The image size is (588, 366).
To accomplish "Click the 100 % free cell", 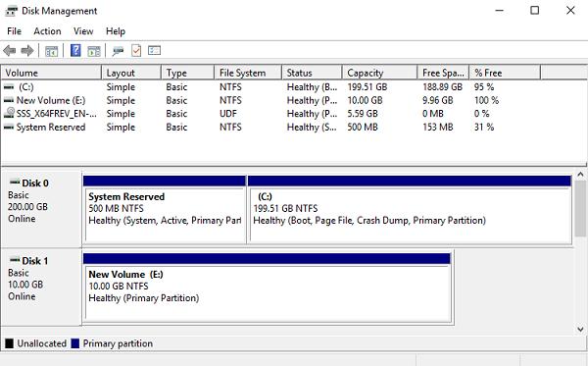I will click(486, 101).
